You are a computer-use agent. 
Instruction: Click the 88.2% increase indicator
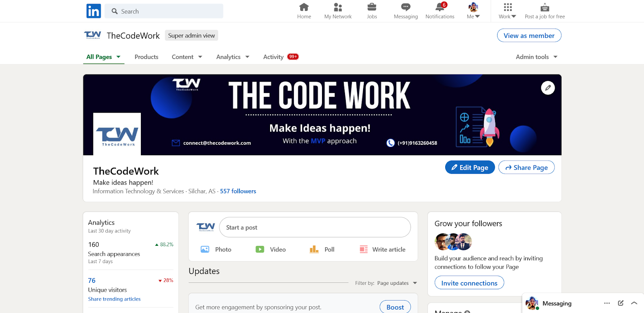click(164, 245)
